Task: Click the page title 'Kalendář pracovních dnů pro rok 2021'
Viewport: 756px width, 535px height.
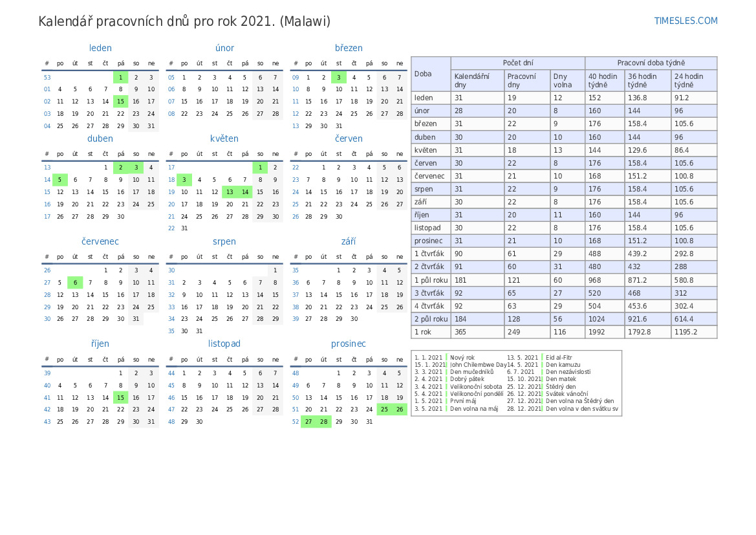Action: [x=157, y=21]
